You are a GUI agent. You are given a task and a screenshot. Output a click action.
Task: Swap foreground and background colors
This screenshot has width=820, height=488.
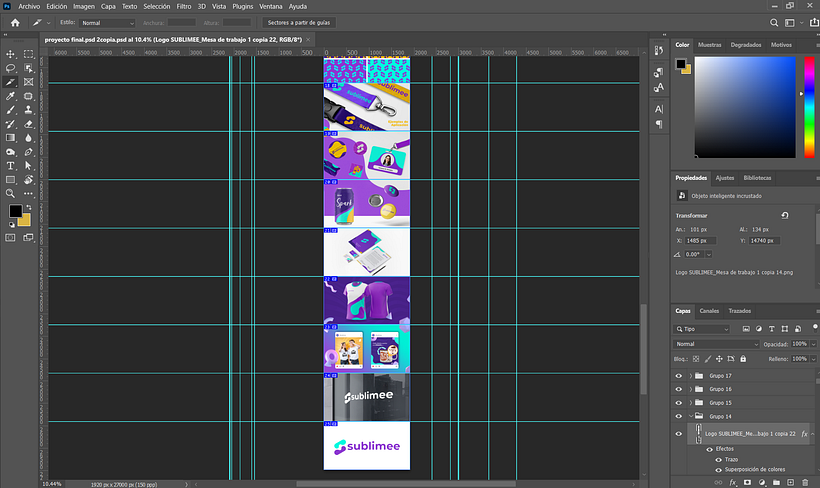point(28,207)
